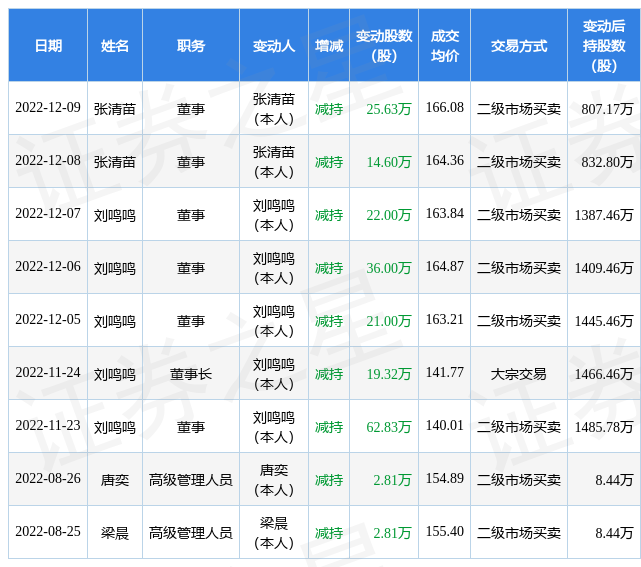Click 唐奕(本人) changer cell

click(x=274, y=480)
